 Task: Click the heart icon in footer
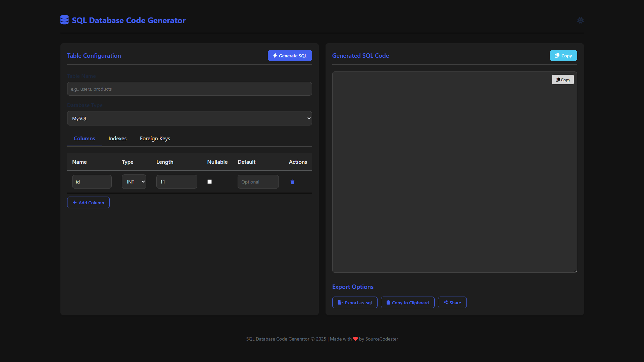pyautogui.click(x=355, y=339)
